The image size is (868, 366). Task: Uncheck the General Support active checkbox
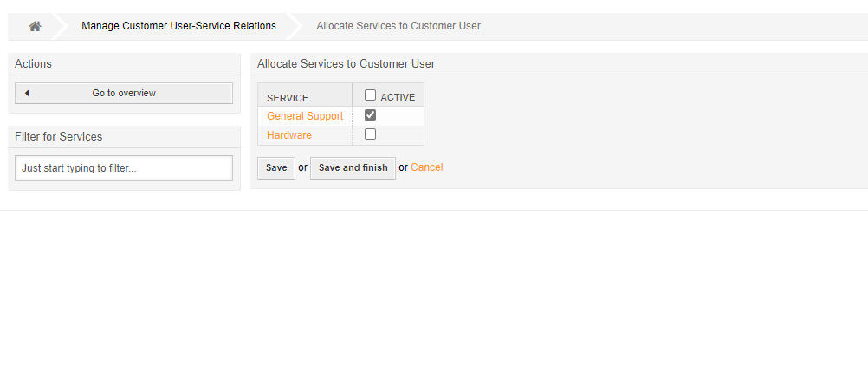click(370, 114)
